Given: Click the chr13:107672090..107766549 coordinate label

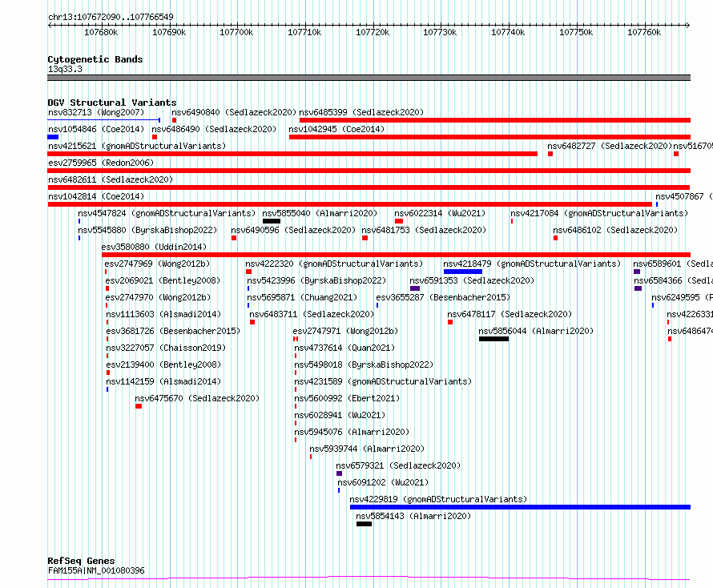Looking at the screenshot, I should tap(111, 17).
